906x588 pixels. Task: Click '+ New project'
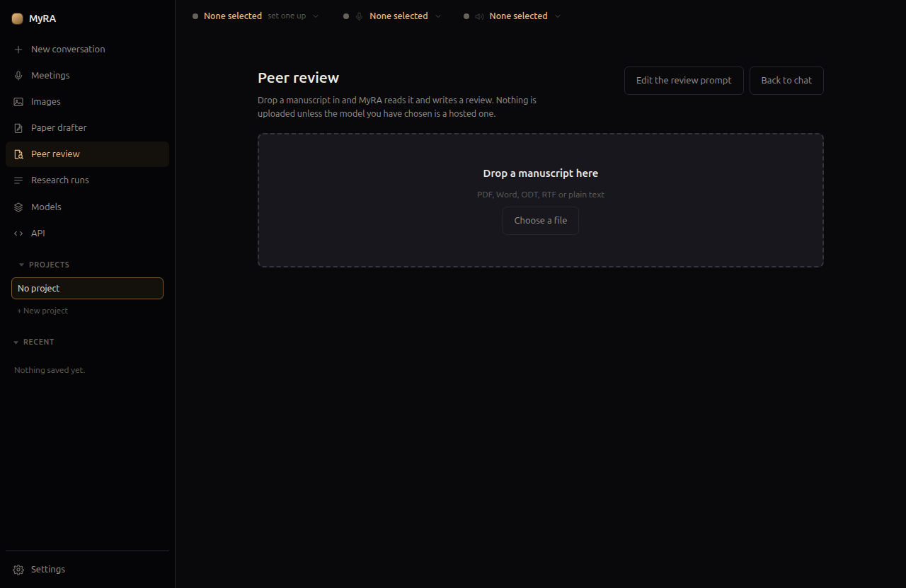pos(42,311)
